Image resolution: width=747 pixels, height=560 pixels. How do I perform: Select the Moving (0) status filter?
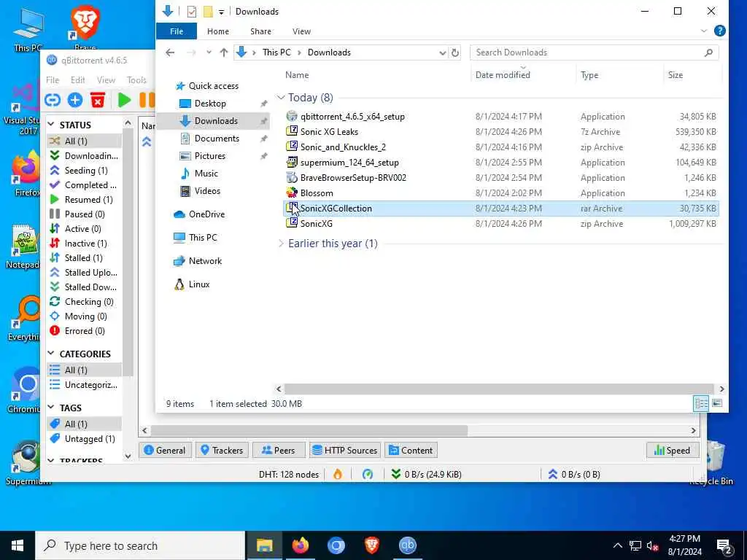pos(85,316)
